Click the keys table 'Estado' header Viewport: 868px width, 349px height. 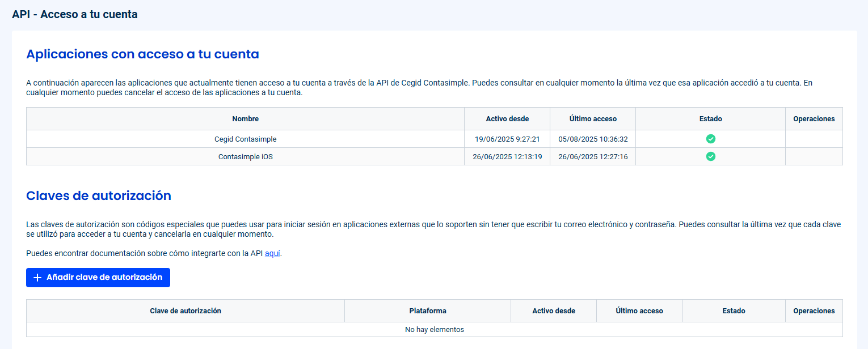tap(734, 311)
